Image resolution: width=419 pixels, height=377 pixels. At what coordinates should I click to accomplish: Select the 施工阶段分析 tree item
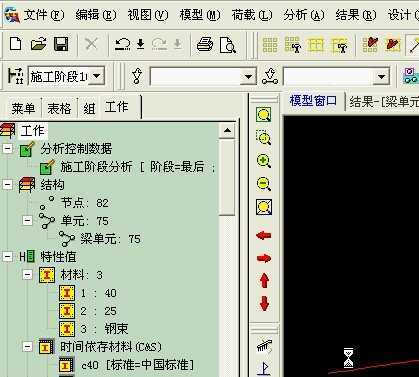tap(137, 167)
